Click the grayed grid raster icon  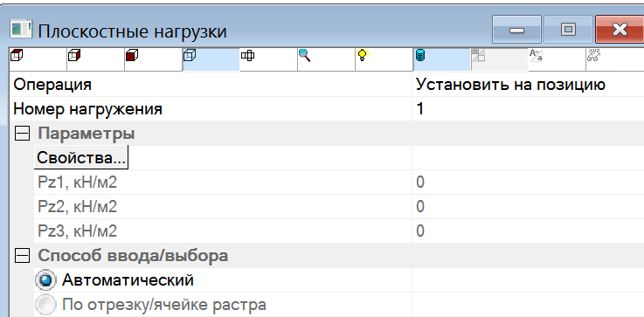point(478,55)
